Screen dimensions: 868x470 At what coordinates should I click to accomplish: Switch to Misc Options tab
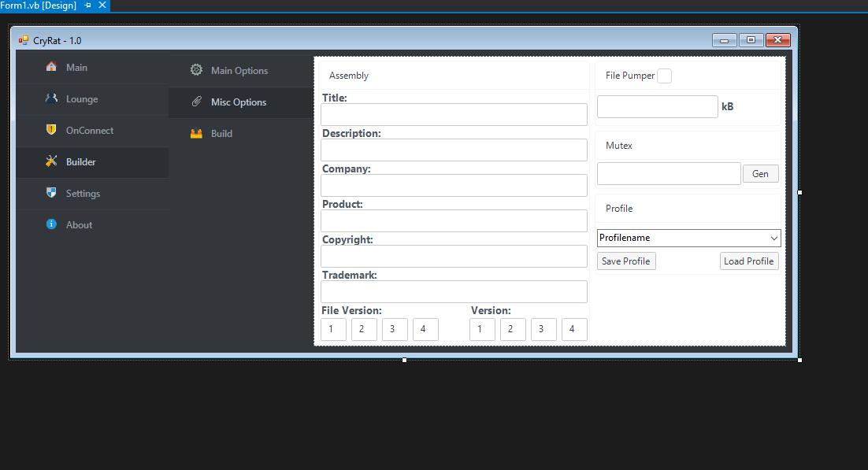(x=241, y=102)
